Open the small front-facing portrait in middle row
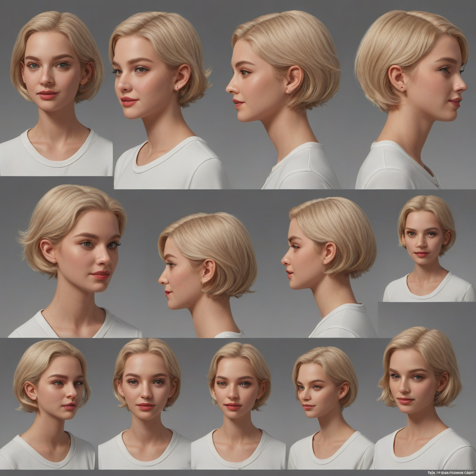The height and width of the screenshot is (476, 476). click(427, 246)
